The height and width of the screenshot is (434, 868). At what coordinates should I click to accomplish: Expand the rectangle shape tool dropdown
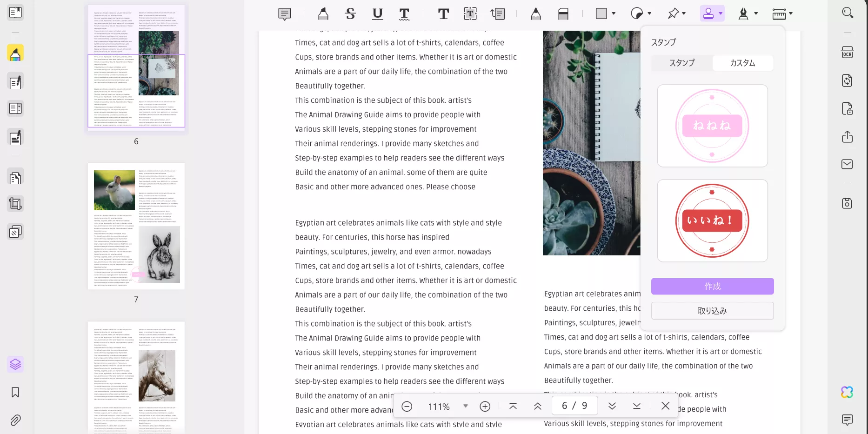[x=614, y=13]
